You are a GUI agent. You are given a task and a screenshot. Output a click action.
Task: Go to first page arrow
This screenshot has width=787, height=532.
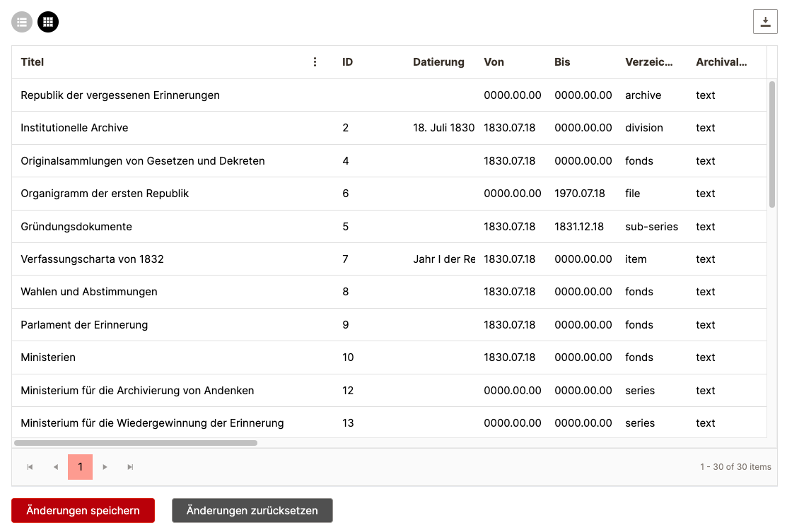[30, 467]
